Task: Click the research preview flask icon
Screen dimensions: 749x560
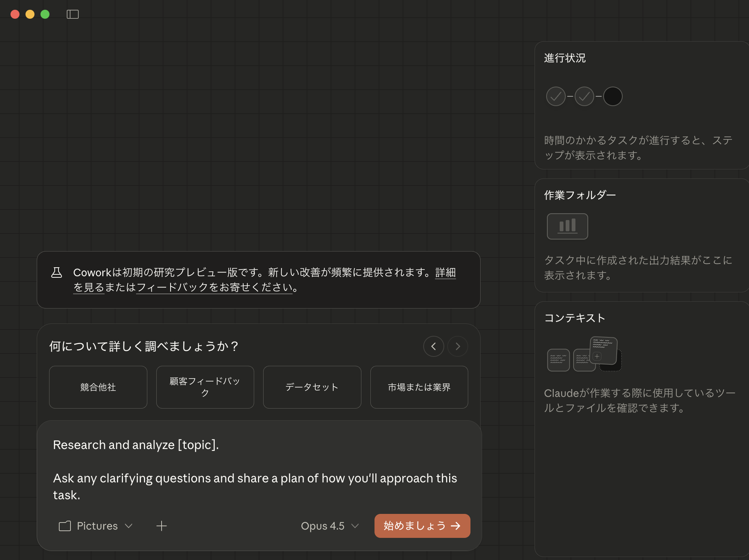Action: (x=57, y=273)
